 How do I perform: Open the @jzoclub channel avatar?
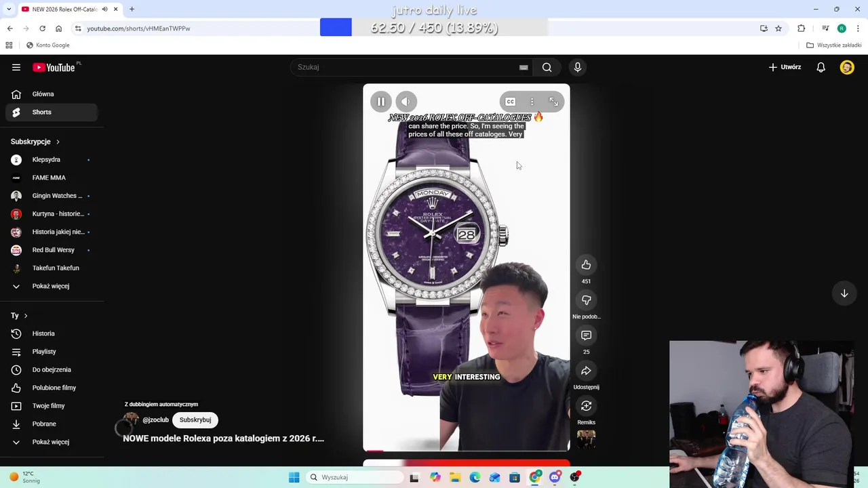[x=131, y=420]
